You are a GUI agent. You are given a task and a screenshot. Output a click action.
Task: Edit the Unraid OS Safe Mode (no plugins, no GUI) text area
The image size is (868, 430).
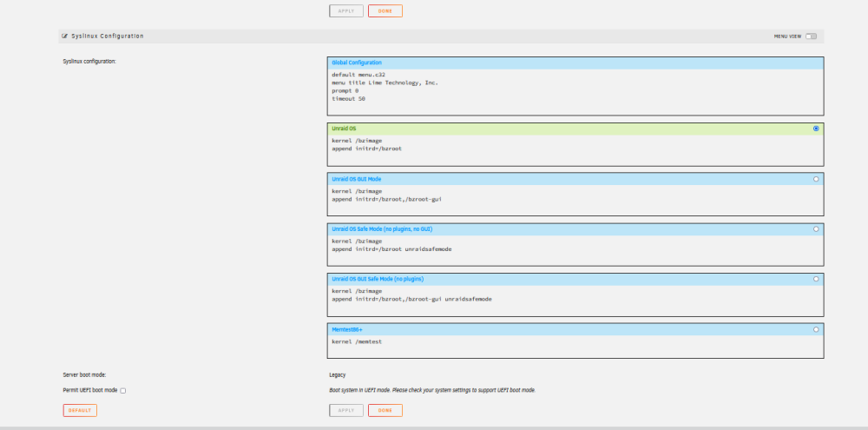575,250
